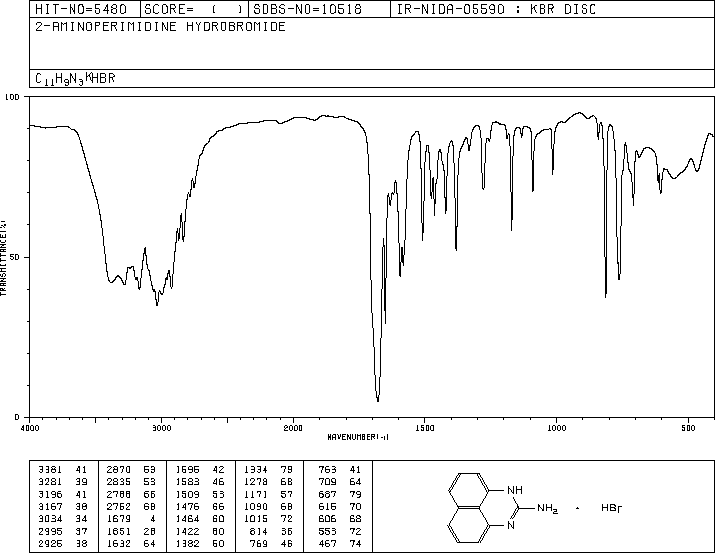Select the 615 peak entry

coord(340,506)
